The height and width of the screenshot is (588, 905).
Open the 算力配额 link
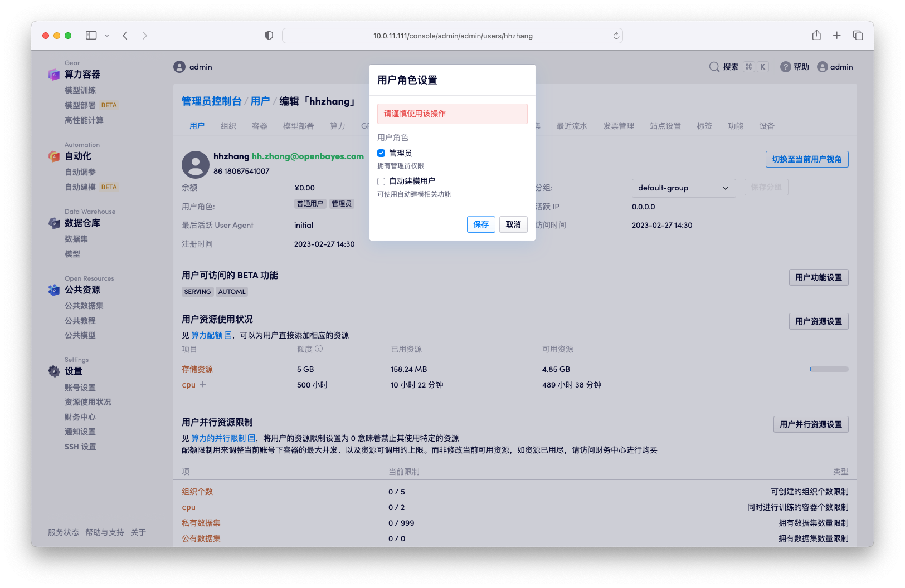click(207, 335)
